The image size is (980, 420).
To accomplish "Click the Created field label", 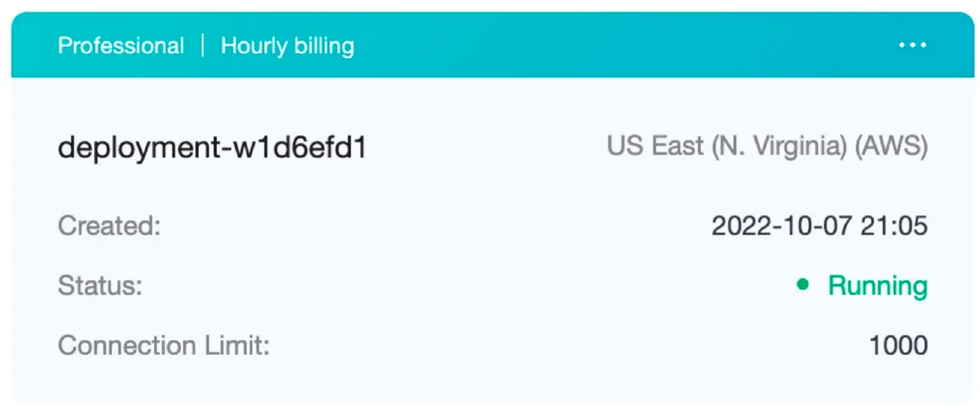I will tap(109, 226).
